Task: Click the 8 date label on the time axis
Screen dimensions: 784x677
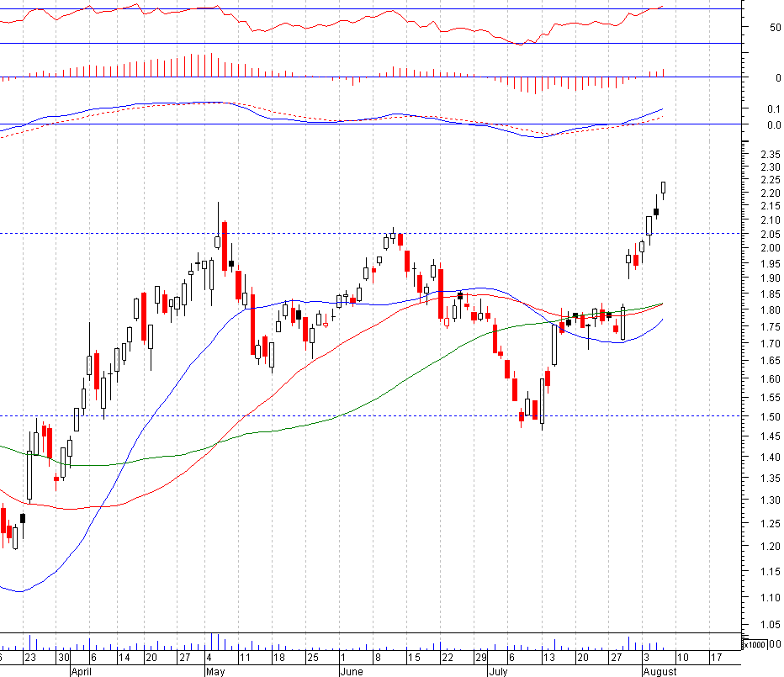Action: [x=378, y=658]
